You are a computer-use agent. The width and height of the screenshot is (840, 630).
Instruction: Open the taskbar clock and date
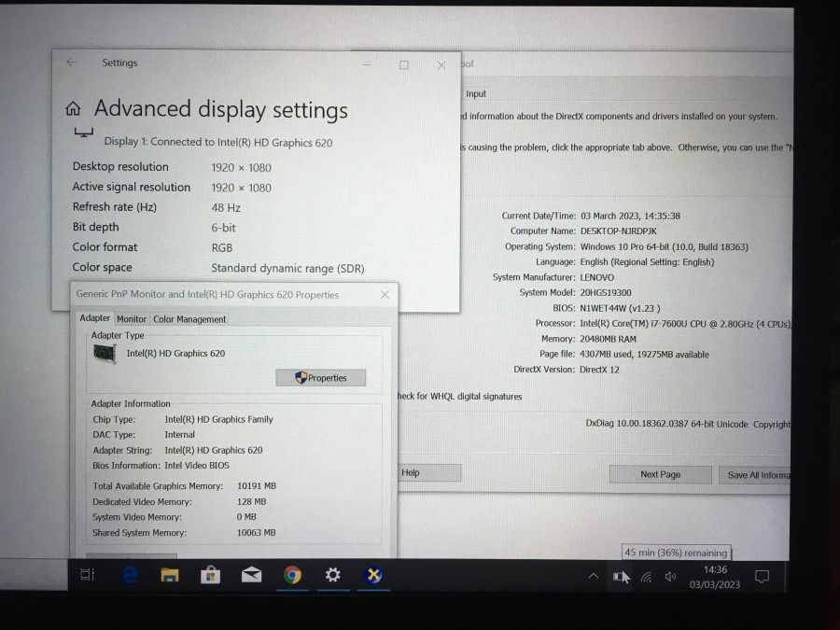(714, 576)
